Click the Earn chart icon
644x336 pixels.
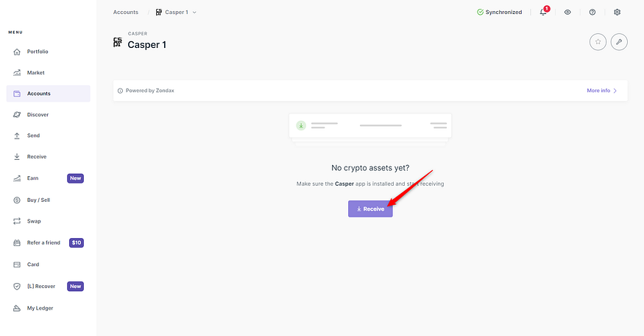coord(17,178)
